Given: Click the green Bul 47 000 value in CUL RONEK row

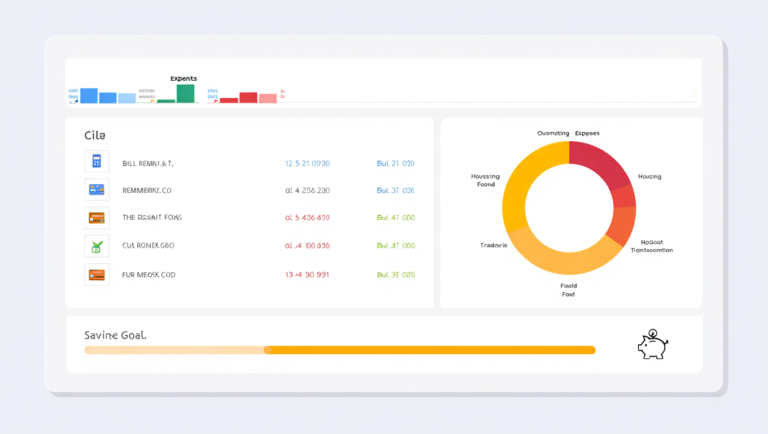Looking at the screenshot, I should pos(396,245).
